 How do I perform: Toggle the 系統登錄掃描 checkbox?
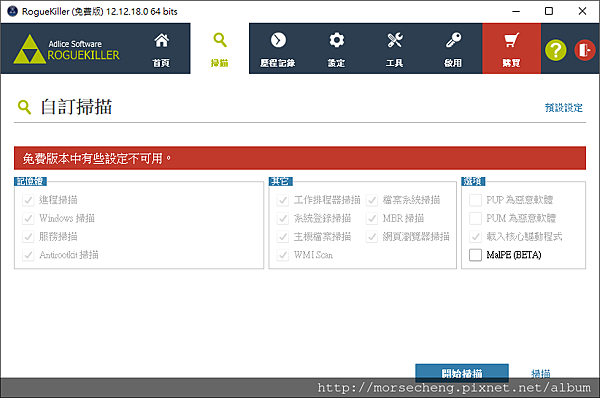click(x=283, y=218)
